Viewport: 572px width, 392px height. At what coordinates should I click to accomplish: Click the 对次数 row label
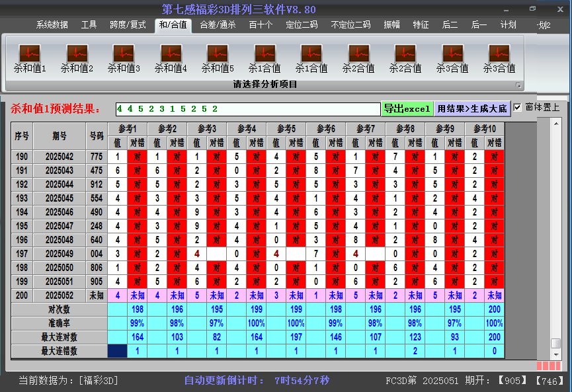coord(59,309)
